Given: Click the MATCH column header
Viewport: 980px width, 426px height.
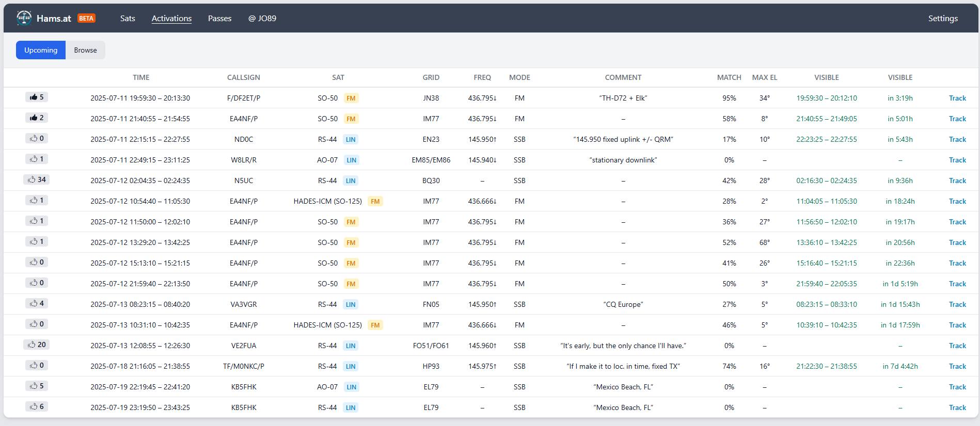Looking at the screenshot, I should point(729,77).
